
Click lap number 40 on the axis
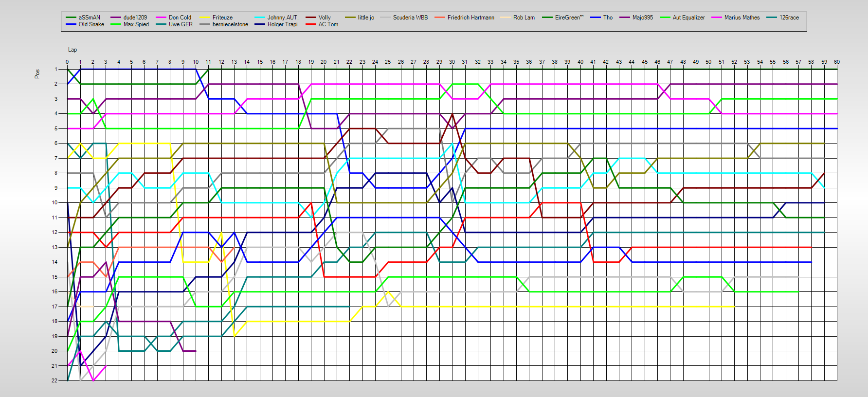point(580,62)
